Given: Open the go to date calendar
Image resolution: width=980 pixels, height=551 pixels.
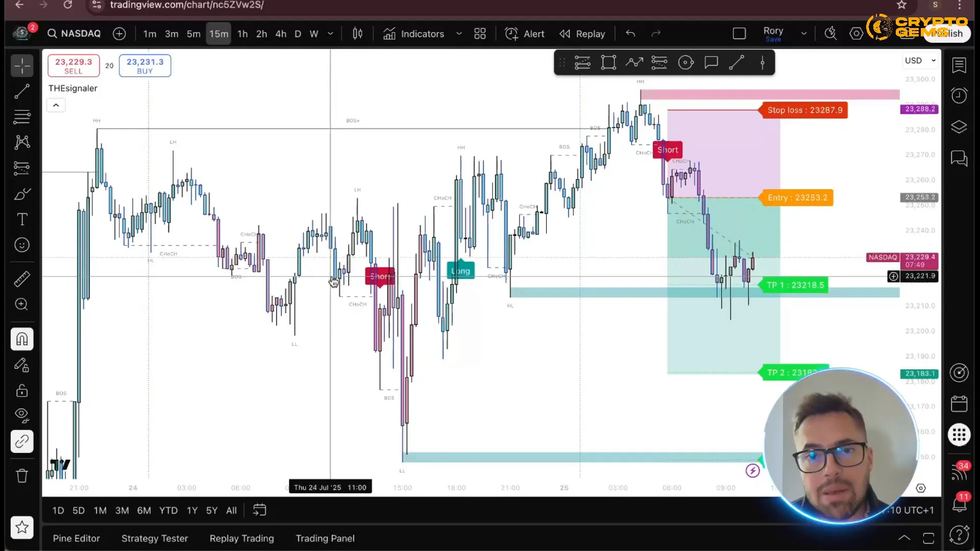Looking at the screenshot, I should pos(260,510).
